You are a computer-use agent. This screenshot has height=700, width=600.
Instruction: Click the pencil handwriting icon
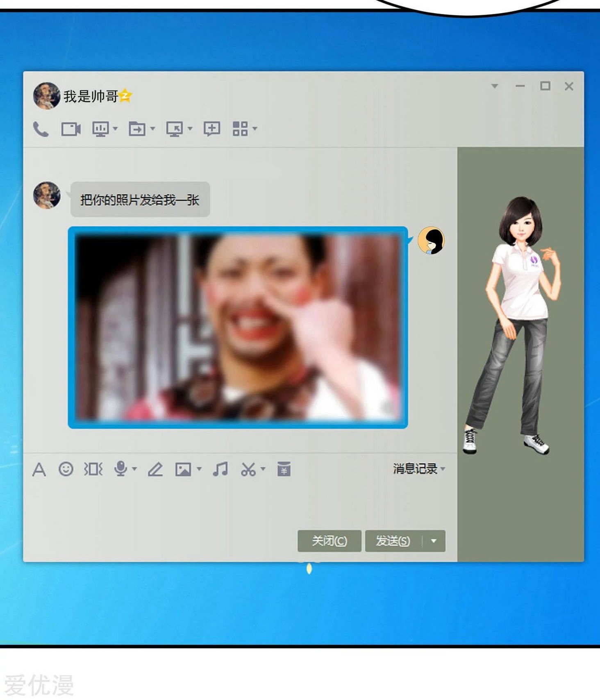coord(155,469)
